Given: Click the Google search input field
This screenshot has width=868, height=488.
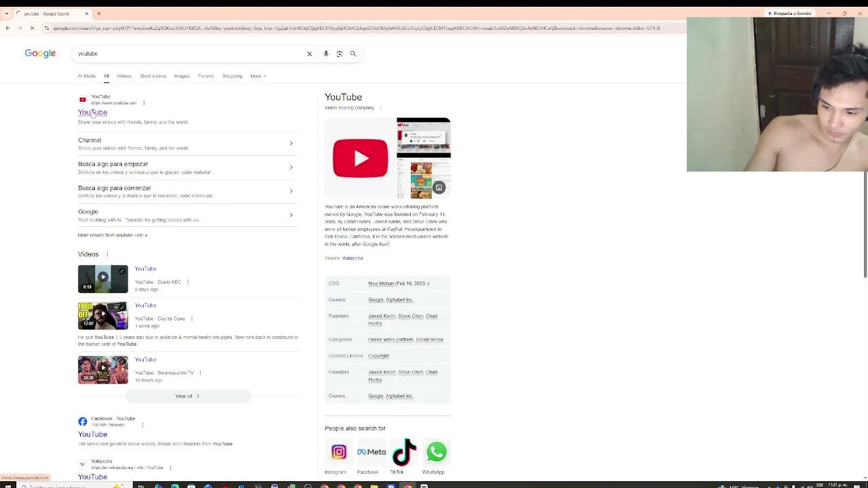Looking at the screenshot, I should coord(190,54).
